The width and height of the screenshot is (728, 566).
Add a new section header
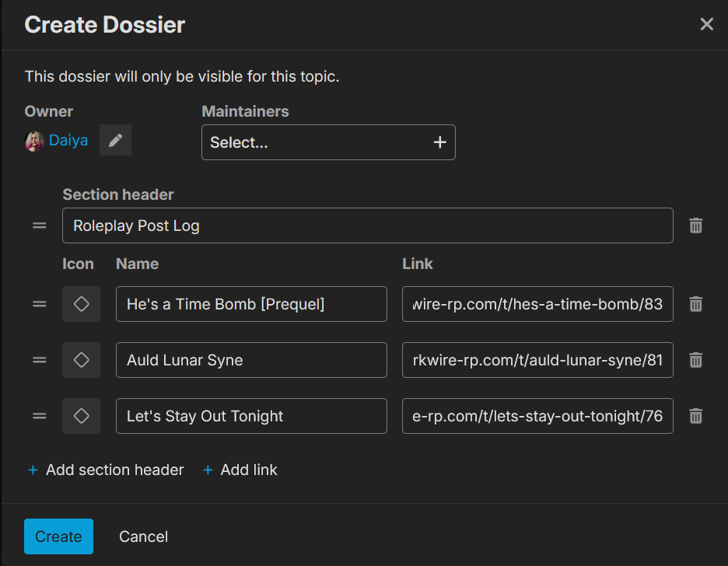(107, 470)
